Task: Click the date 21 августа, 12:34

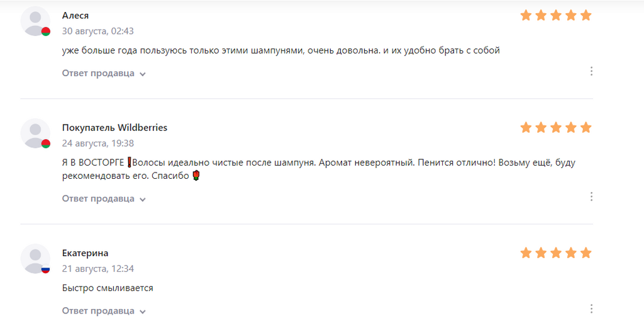Action: coord(97,269)
